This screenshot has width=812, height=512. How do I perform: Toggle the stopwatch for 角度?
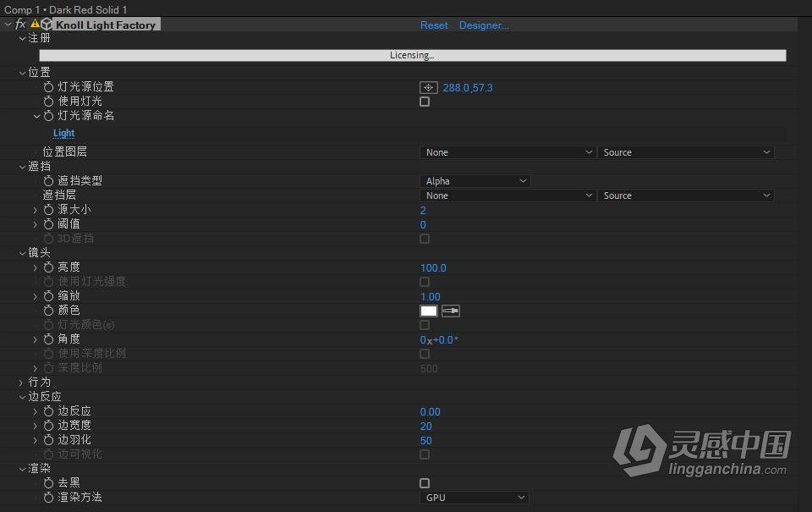pyautogui.click(x=49, y=339)
